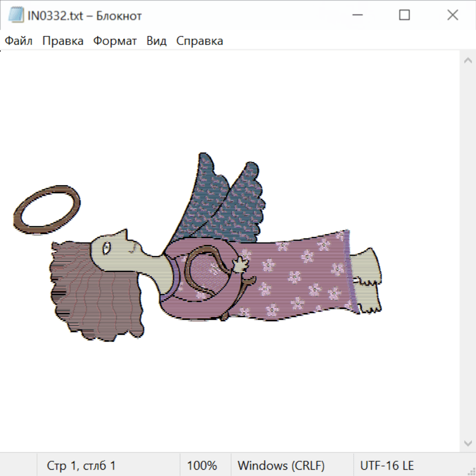Minimize the Notepad window
The height and width of the screenshot is (476, 476).
click(356, 16)
